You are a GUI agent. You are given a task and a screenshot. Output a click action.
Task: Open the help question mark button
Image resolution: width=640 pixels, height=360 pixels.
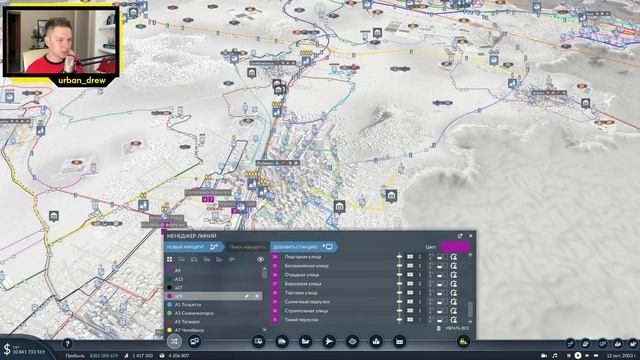coord(67,344)
